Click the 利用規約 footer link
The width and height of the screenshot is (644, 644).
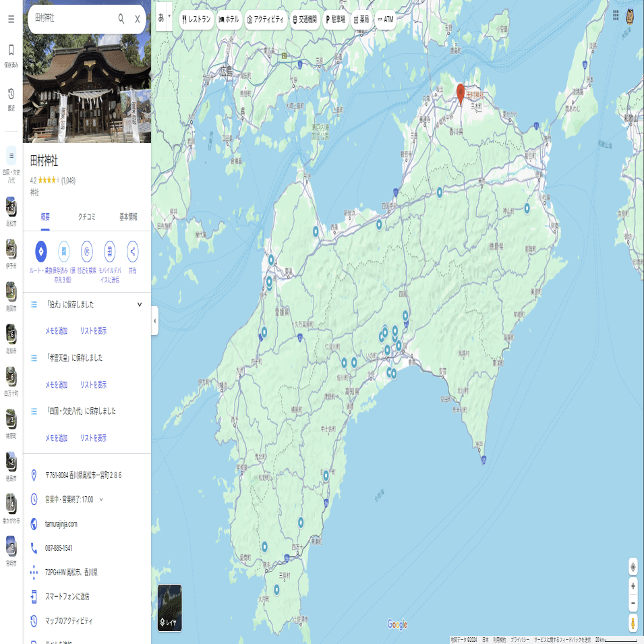(500, 640)
